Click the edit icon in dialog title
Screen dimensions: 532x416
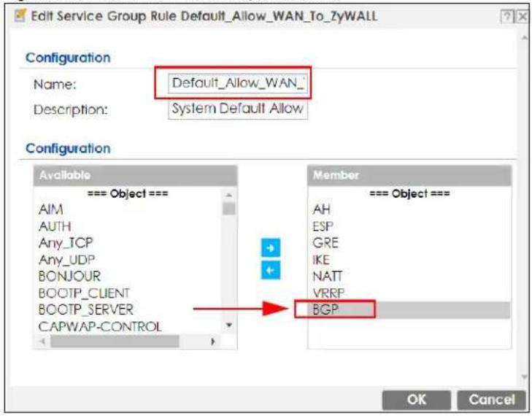click(20, 15)
